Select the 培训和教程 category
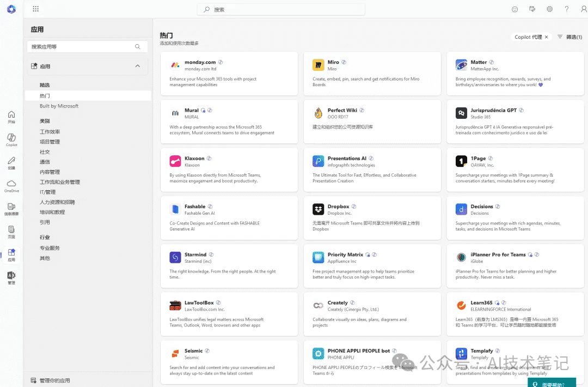588x387 pixels. (52, 212)
